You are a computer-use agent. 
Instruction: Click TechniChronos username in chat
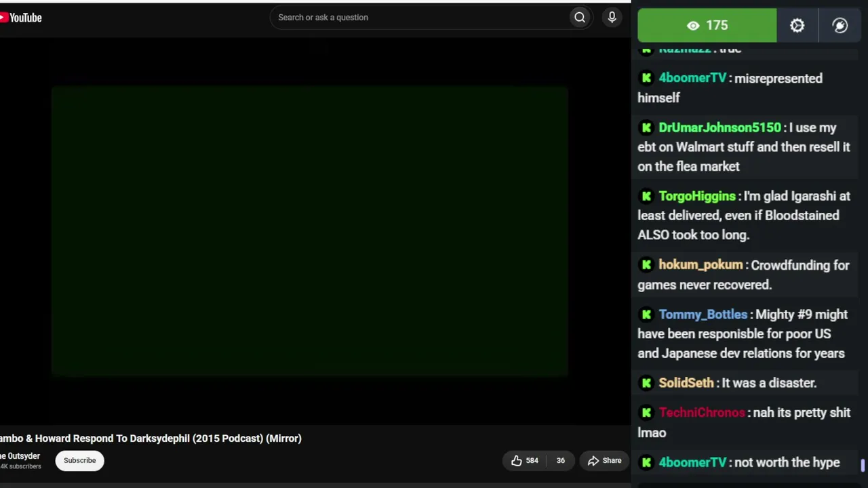coord(701,413)
